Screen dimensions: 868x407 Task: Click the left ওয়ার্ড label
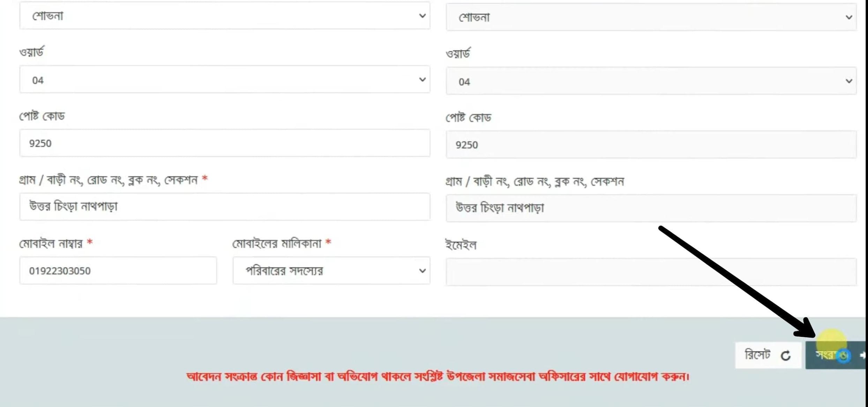point(32,52)
